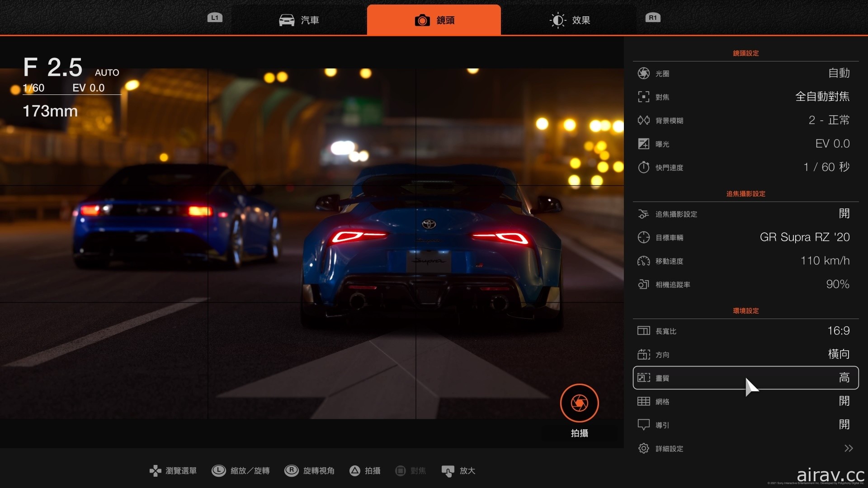Click the 長寬比 aspect ratio icon
The width and height of the screenshot is (868, 488).
tap(644, 331)
